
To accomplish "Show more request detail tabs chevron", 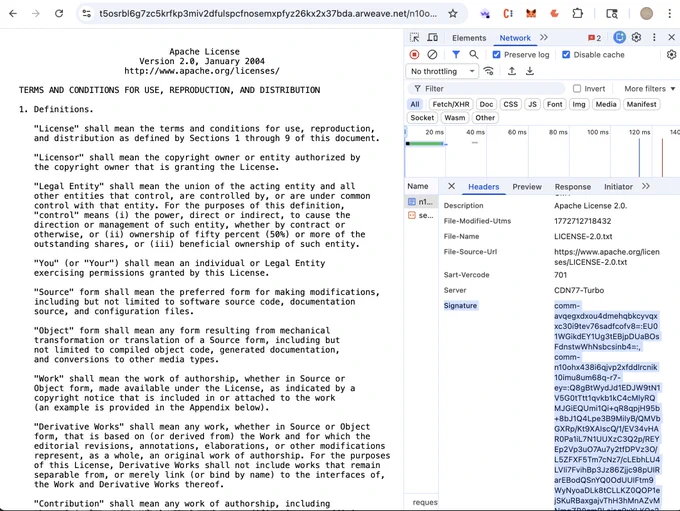I will click(x=646, y=186).
